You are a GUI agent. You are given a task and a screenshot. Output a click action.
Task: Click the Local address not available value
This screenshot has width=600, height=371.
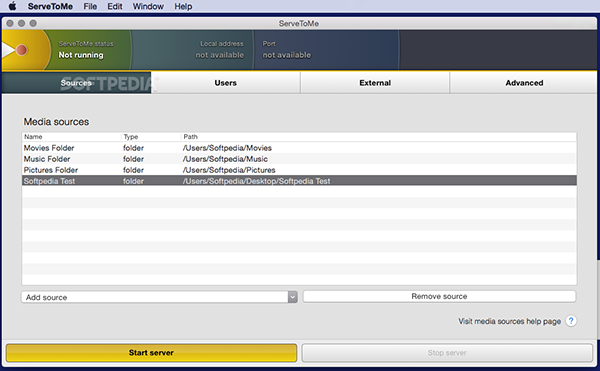point(220,55)
